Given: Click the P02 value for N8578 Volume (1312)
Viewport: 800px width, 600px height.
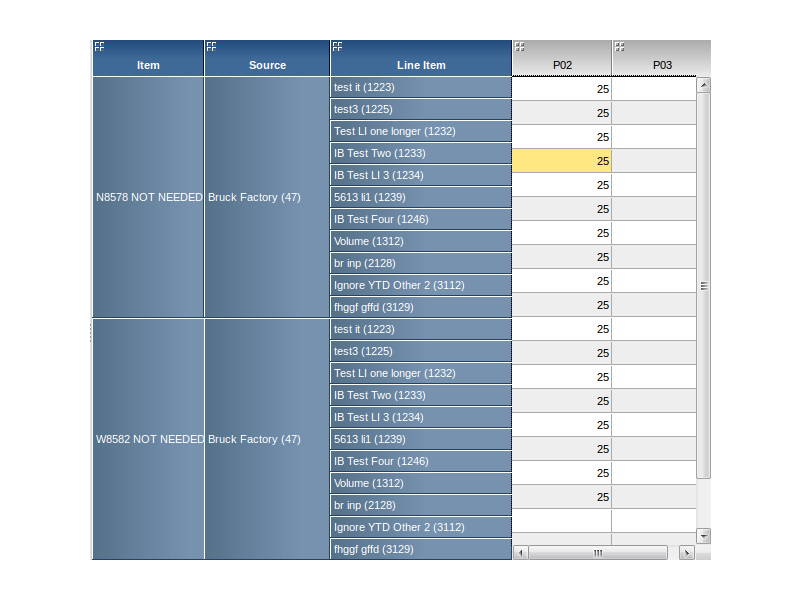Looking at the screenshot, I should pyautogui.click(x=562, y=257).
